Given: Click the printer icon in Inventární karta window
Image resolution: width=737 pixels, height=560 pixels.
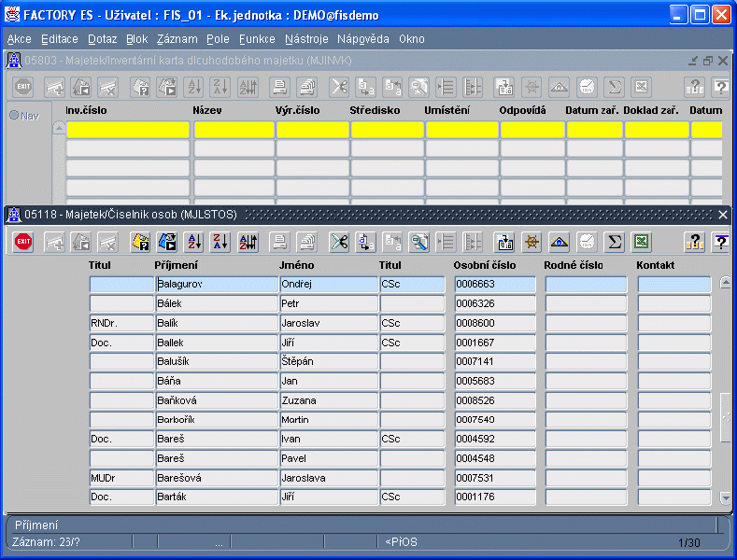Looking at the screenshot, I should click(279, 87).
